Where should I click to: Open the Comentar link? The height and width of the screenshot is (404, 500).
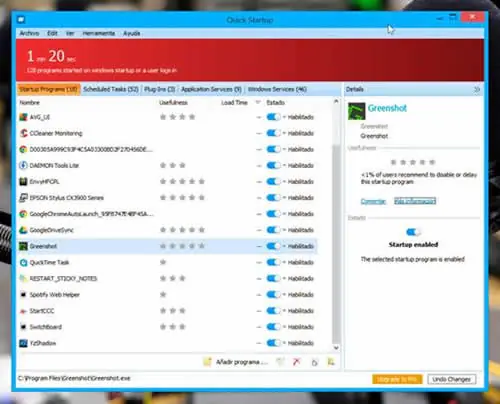pos(373,201)
